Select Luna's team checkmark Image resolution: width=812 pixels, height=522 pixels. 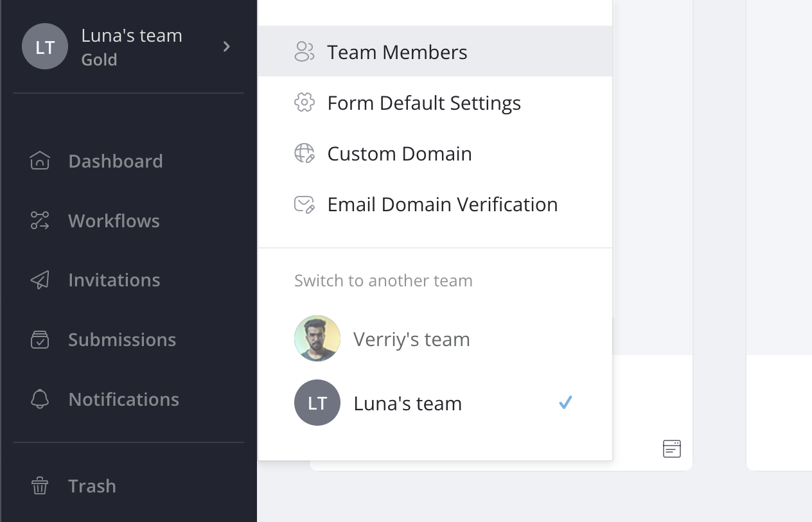coord(565,403)
